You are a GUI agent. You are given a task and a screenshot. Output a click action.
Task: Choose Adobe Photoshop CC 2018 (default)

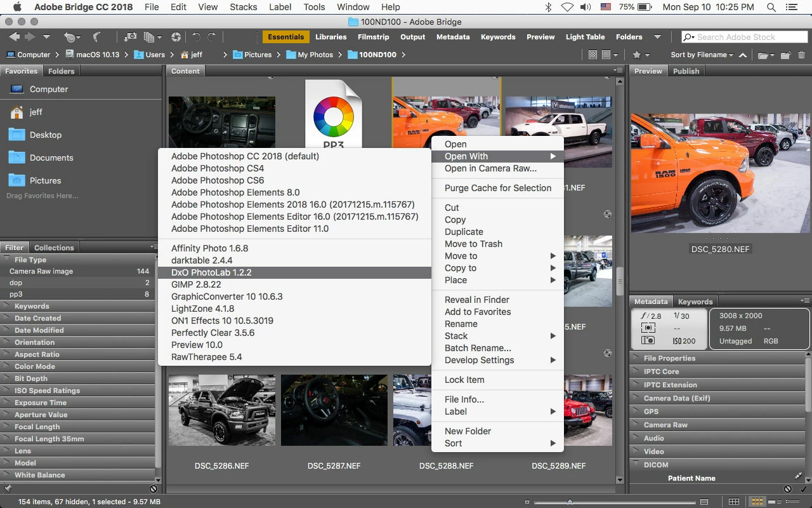click(294, 156)
